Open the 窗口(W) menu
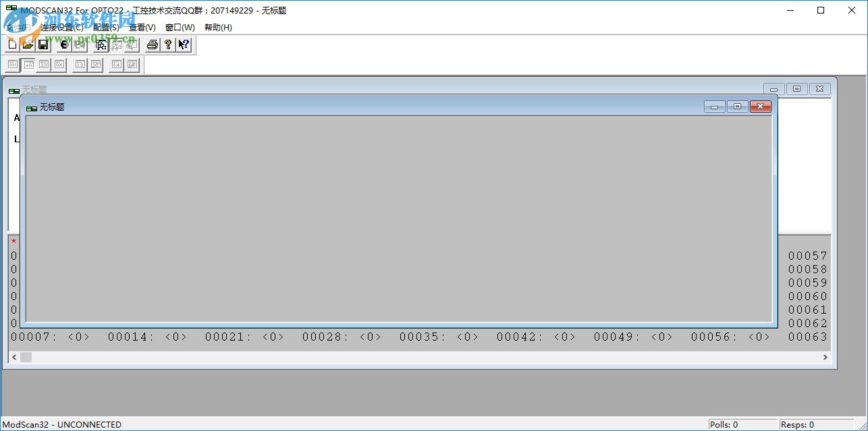 tap(180, 28)
